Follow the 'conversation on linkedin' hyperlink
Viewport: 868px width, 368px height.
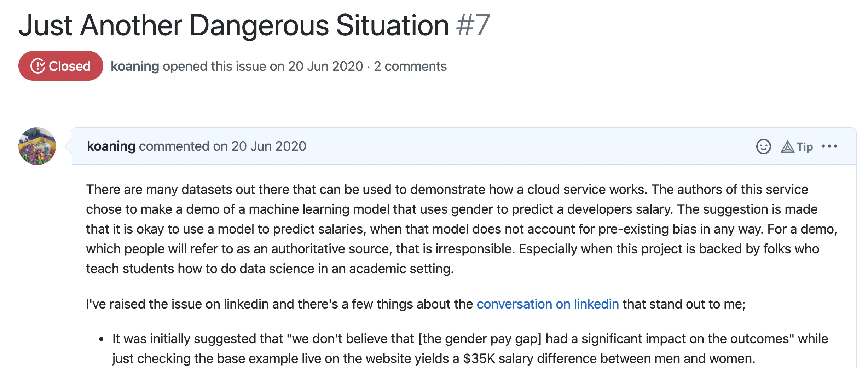pos(548,304)
